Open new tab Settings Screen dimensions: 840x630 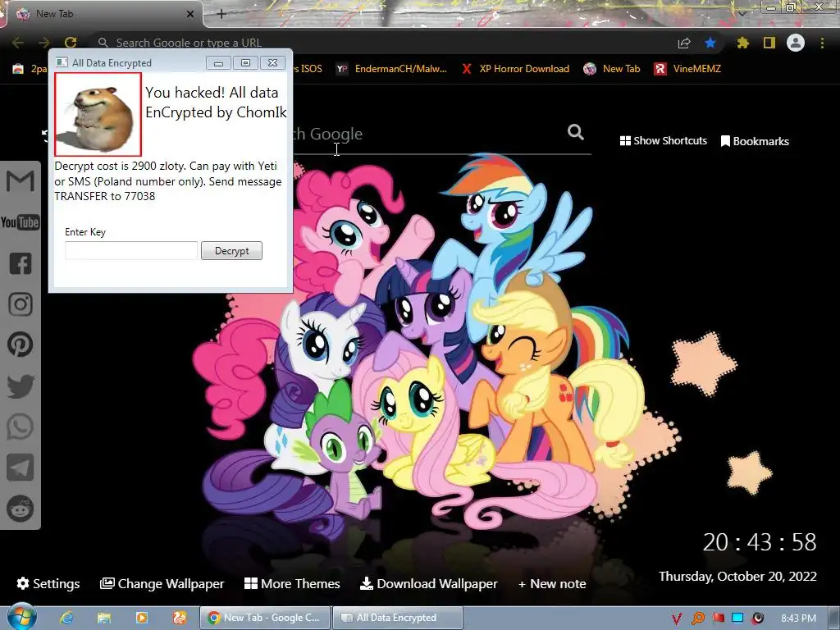click(48, 583)
